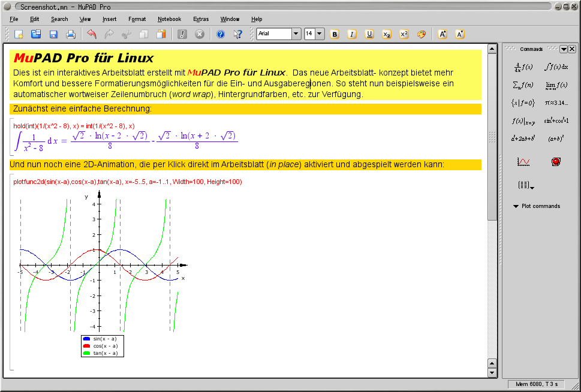This screenshot has width=581, height=392.
Task: Insert the integral ∫f(x)dx command
Action: [x=556, y=67]
